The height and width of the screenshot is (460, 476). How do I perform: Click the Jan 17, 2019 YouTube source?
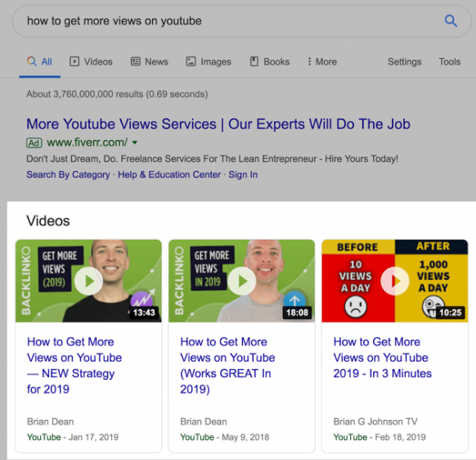click(73, 437)
